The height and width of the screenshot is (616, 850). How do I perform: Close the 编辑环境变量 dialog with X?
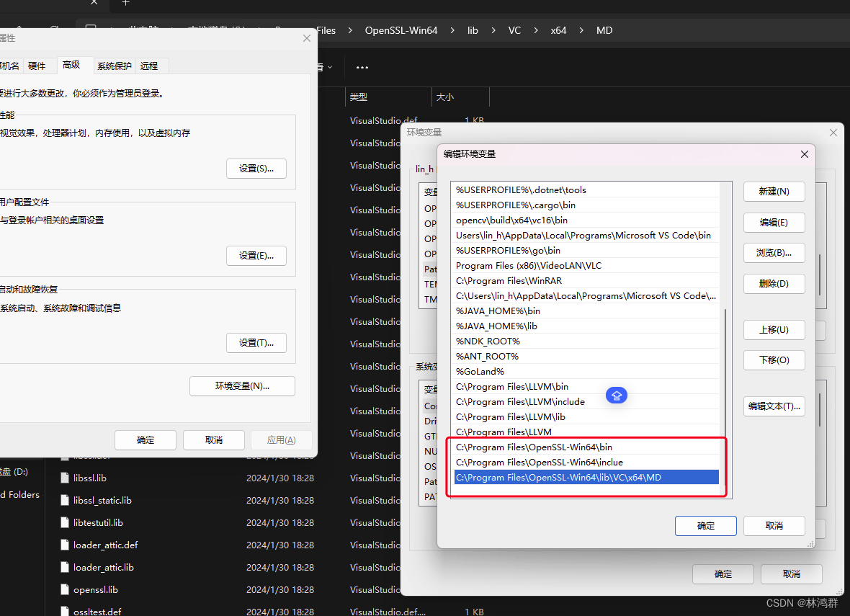(x=805, y=155)
